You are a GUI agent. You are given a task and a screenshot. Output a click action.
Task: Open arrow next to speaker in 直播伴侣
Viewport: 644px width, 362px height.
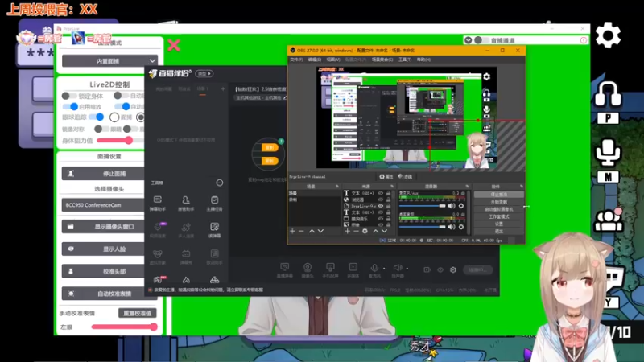[x=407, y=269]
